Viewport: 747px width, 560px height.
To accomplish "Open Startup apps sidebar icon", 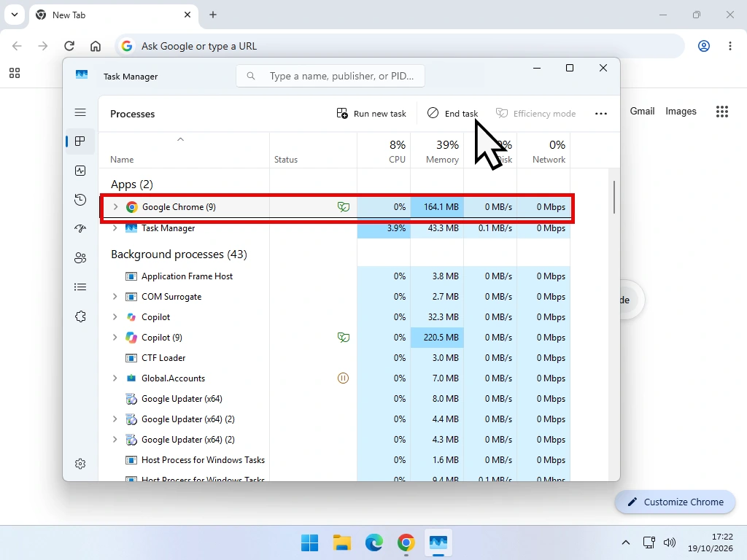I will 80,228.
